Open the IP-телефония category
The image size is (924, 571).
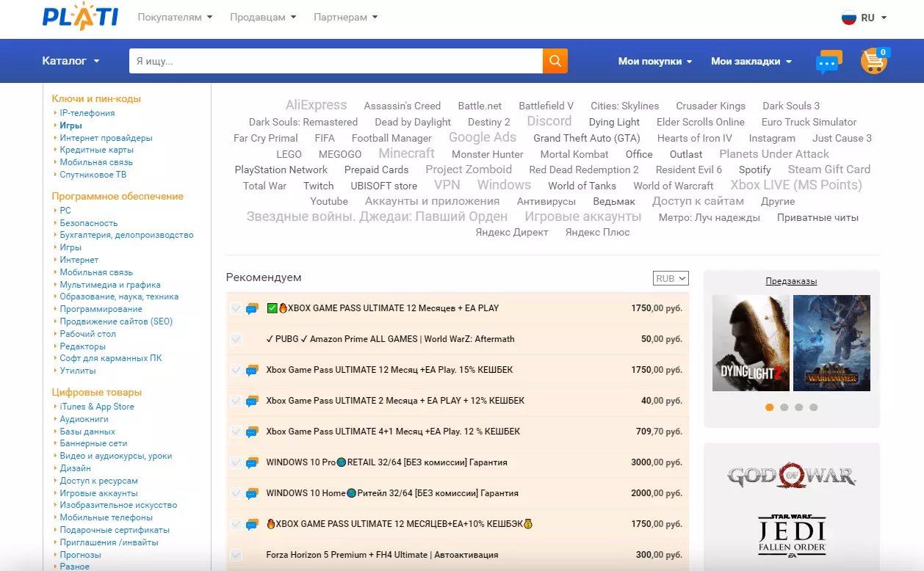[87, 113]
